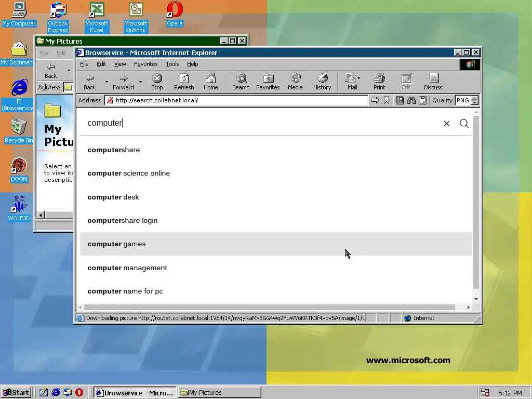Open the My Computer desktop icon
This screenshot has height=399, width=532.
coord(19,14)
